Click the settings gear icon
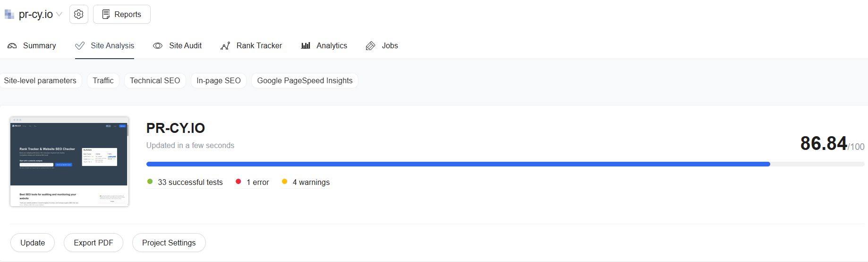 pyautogui.click(x=79, y=14)
